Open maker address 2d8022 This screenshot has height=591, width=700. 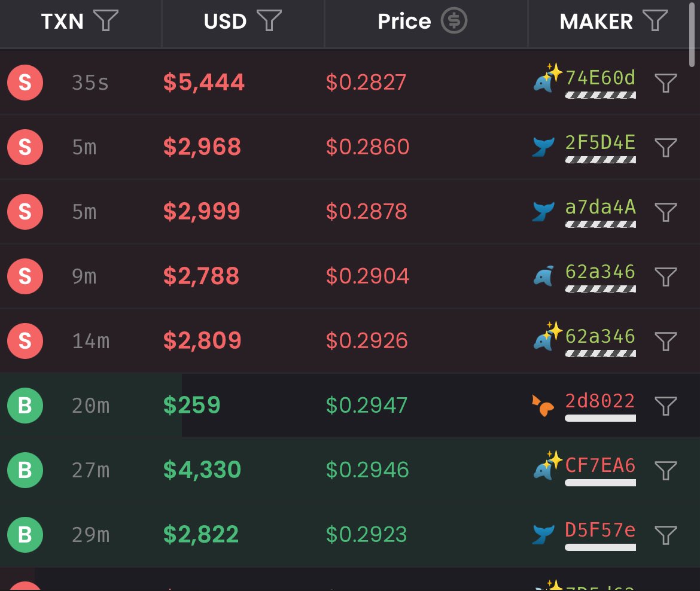(600, 401)
